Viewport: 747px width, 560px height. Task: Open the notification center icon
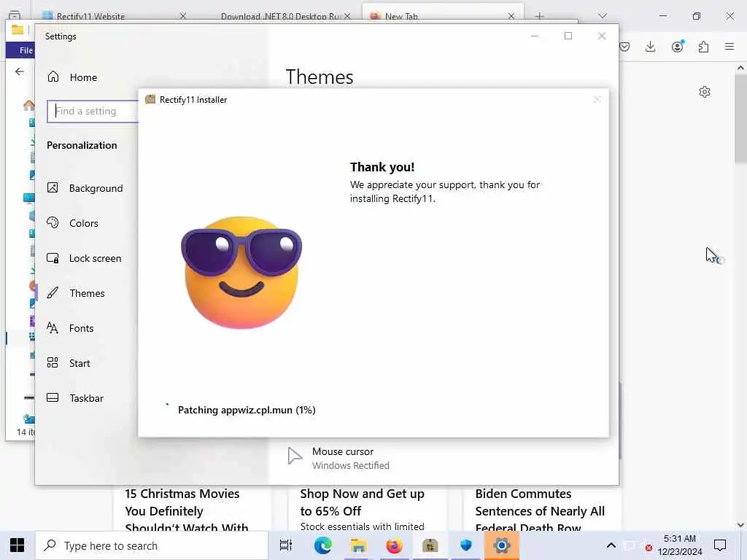click(x=720, y=545)
